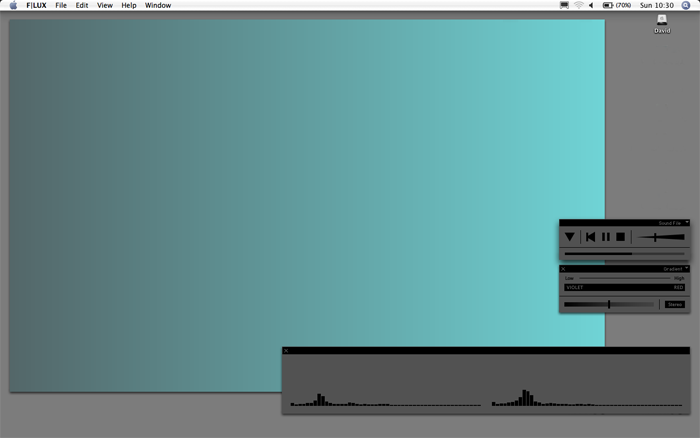Click the Sun 10:30 clock
700x438 pixels.
[x=657, y=5]
